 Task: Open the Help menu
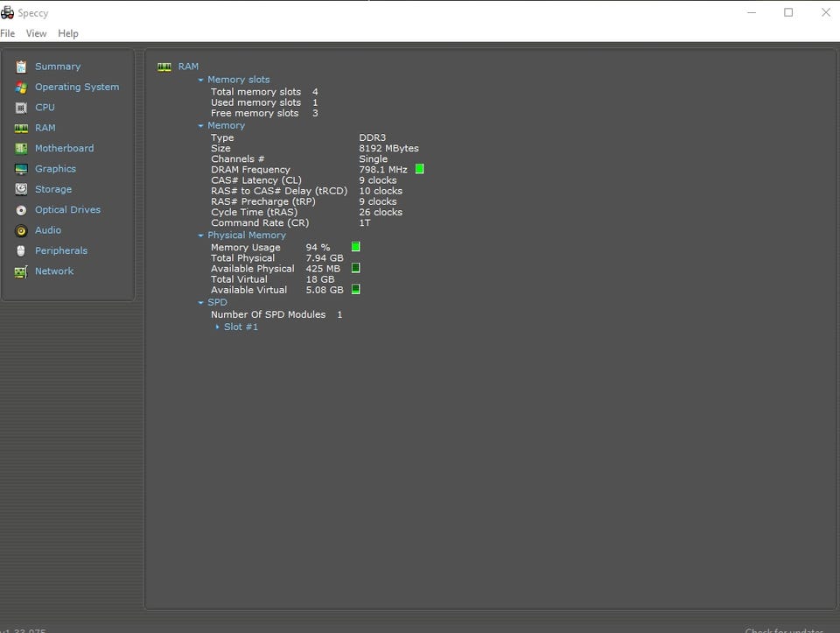pos(68,33)
